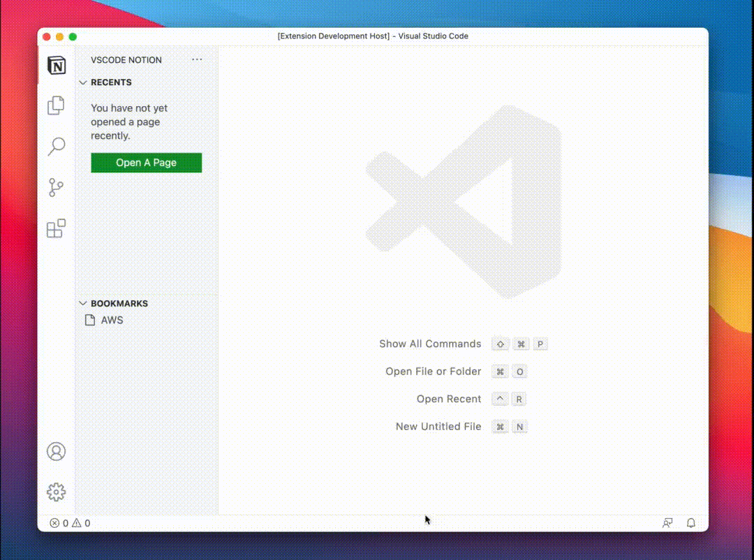Click the Open Recent label
Viewport: 754px width, 560px height.
pos(449,399)
